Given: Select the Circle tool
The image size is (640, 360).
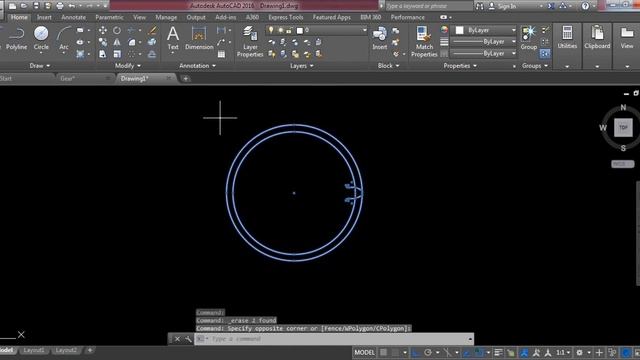Looking at the screenshot, I should pos(41,39).
